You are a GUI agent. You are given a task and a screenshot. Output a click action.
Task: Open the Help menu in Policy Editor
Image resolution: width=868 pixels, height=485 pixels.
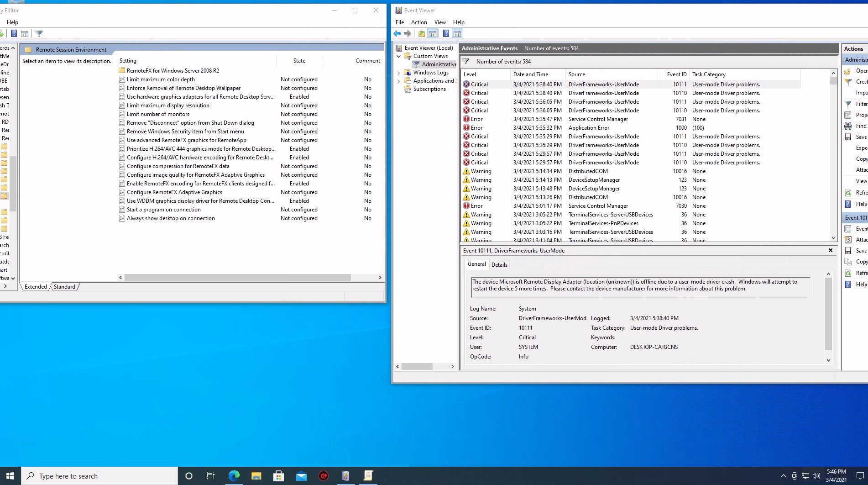pos(12,22)
